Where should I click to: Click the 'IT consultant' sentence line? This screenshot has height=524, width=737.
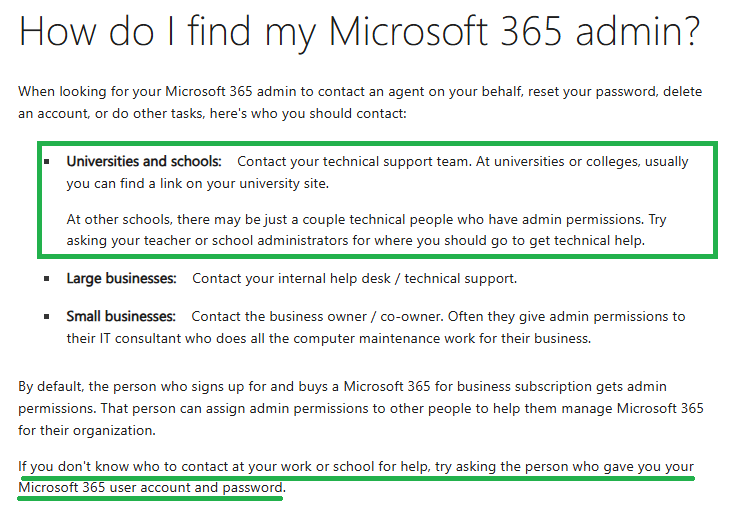point(329,339)
